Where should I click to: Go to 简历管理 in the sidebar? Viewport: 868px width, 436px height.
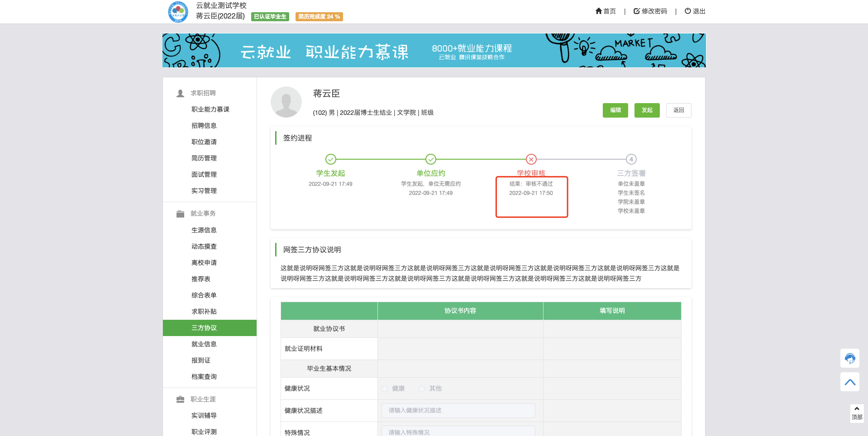click(x=204, y=158)
